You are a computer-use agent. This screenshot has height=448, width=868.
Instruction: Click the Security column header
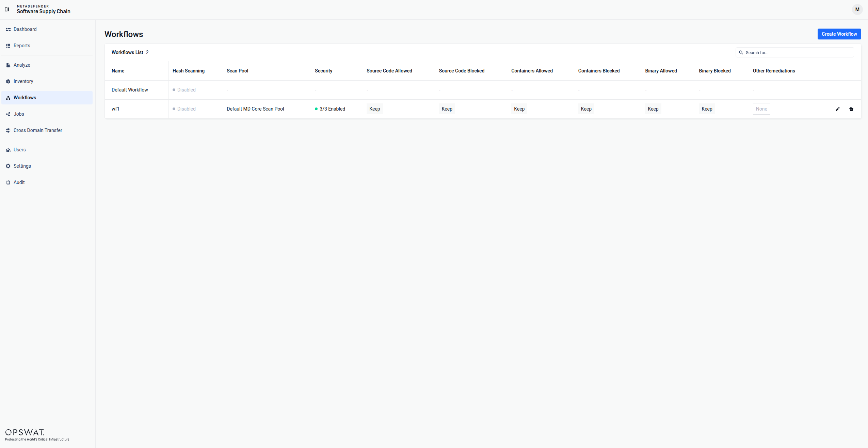tap(323, 71)
